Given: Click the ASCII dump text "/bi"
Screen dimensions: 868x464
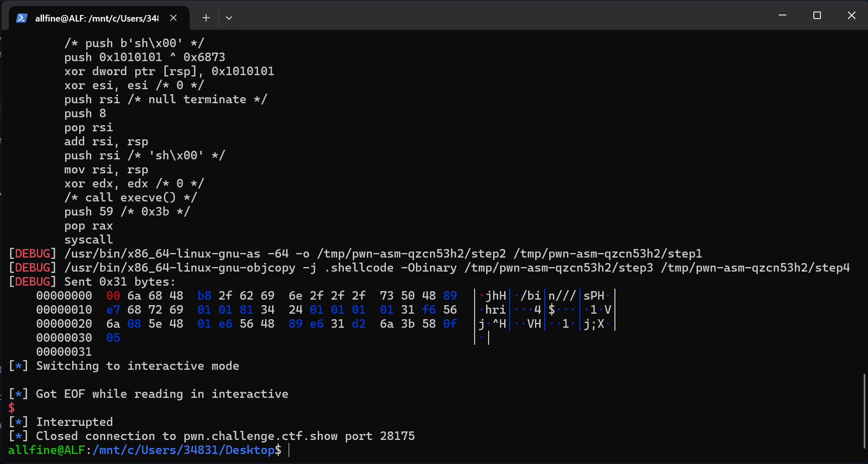Looking at the screenshot, I should [531, 296].
